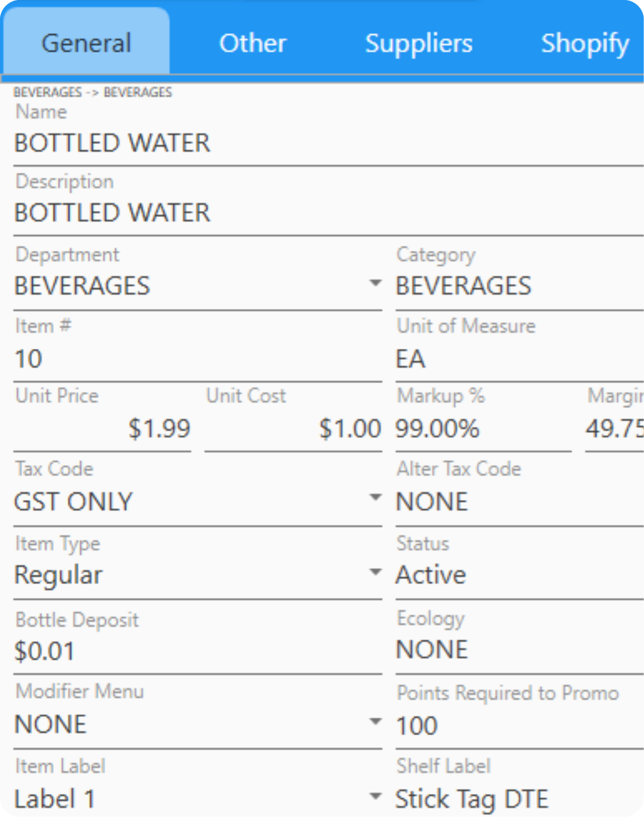
Task: Switch to the General tab
Action: pos(86,43)
